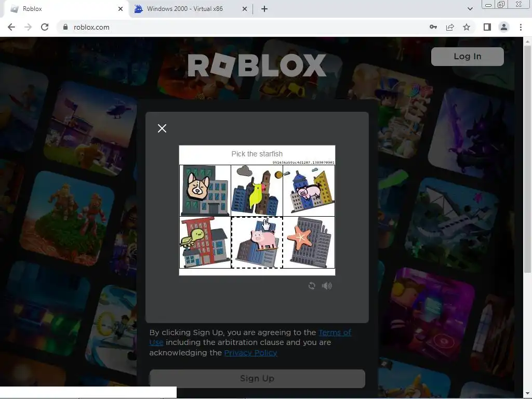Viewport: 532px width, 399px height.
Task: Expand the tab search chevron
Action: [470, 9]
